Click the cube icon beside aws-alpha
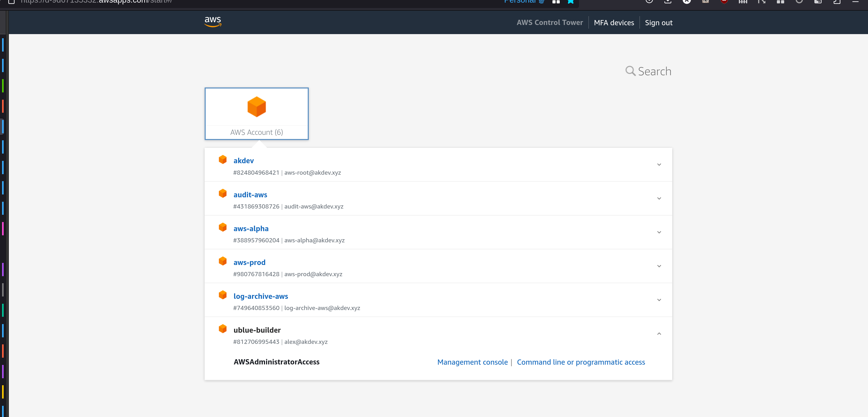 pyautogui.click(x=222, y=227)
